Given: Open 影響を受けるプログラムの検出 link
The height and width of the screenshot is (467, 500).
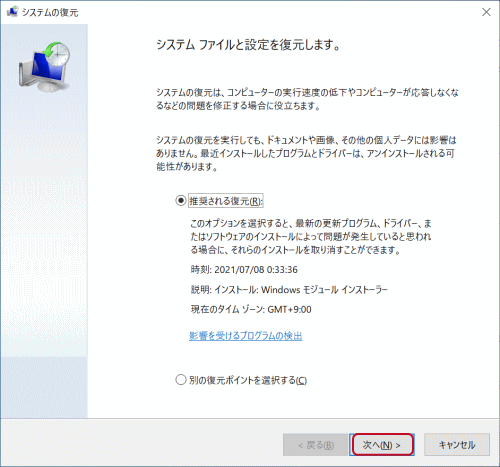Looking at the screenshot, I should coord(246,336).
